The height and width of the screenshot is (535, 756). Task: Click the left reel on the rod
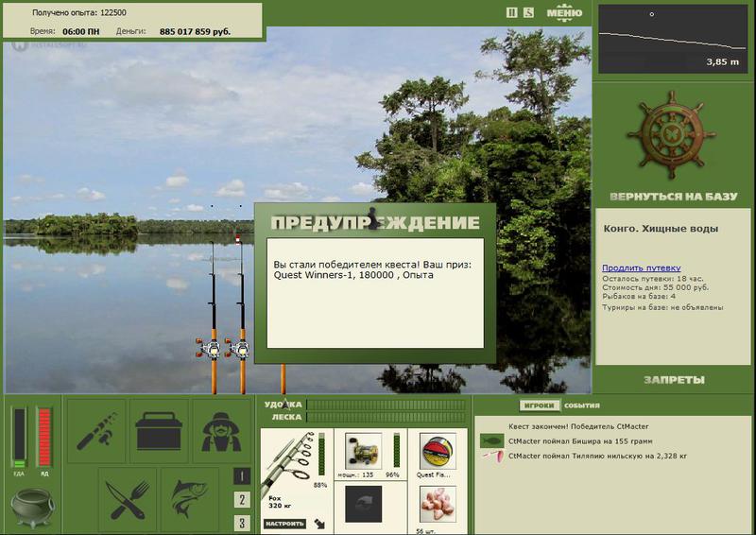pos(209,349)
